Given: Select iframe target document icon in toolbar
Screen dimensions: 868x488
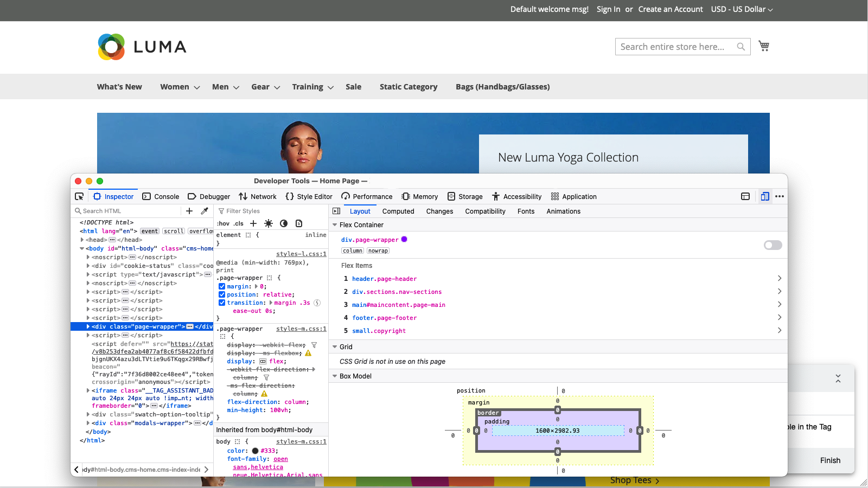Looking at the screenshot, I should 745,196.
